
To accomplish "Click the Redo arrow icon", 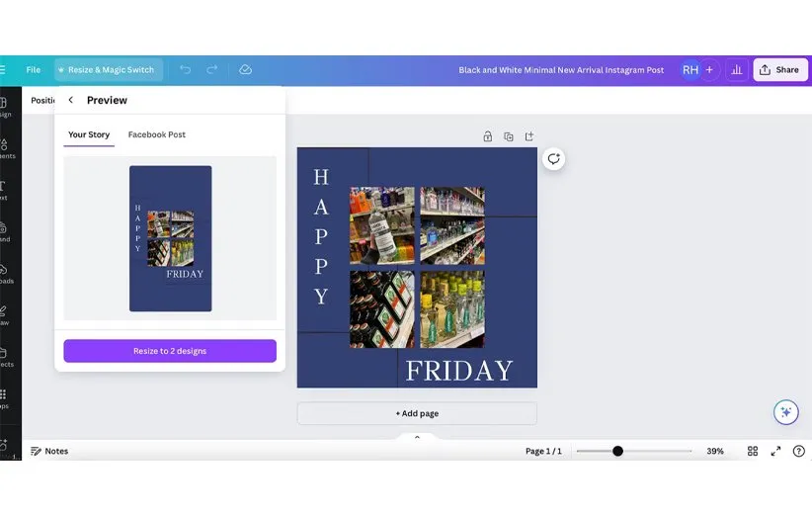I will 212,70.
